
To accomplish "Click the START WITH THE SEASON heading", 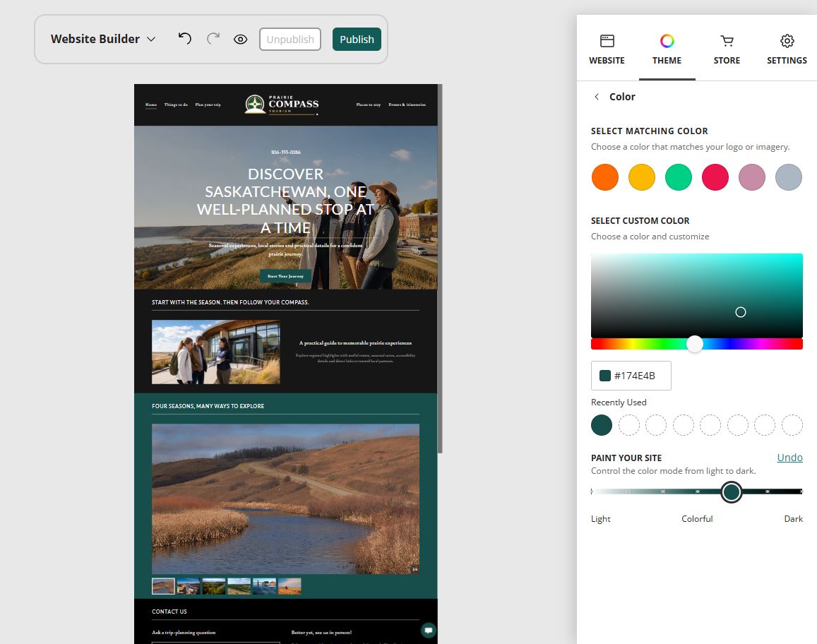I will point(230,302).
